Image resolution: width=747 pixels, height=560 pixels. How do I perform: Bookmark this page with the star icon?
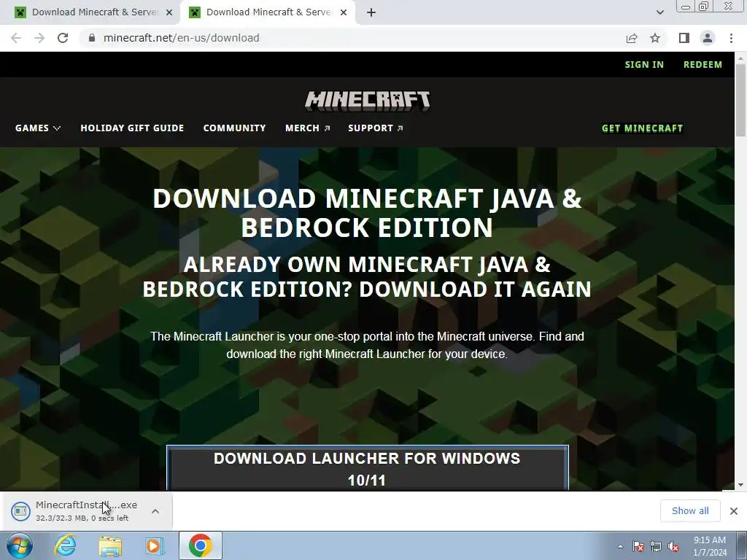[x=655, y=38]
